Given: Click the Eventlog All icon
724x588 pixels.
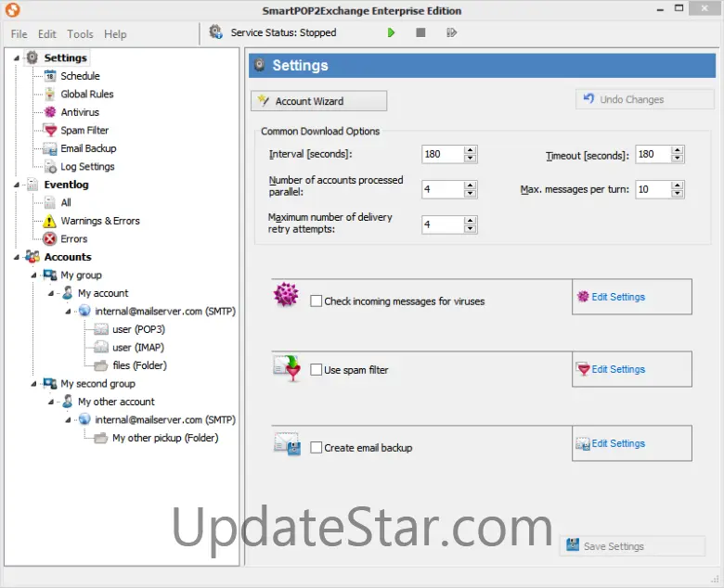Looking at the screenshot, I should click(50, 202).
